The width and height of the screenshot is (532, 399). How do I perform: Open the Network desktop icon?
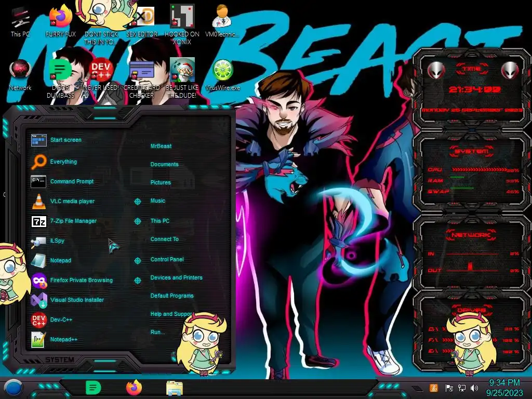[20, 75]
